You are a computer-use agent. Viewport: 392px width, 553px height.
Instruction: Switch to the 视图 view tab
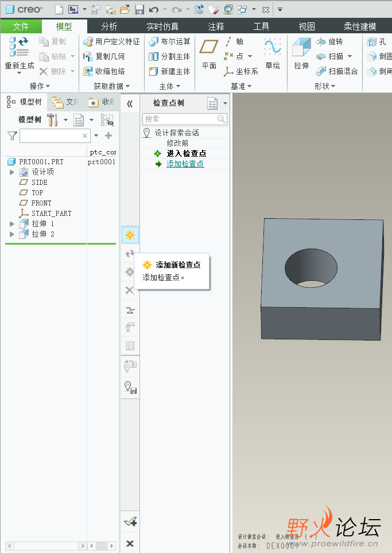point(306,26)
